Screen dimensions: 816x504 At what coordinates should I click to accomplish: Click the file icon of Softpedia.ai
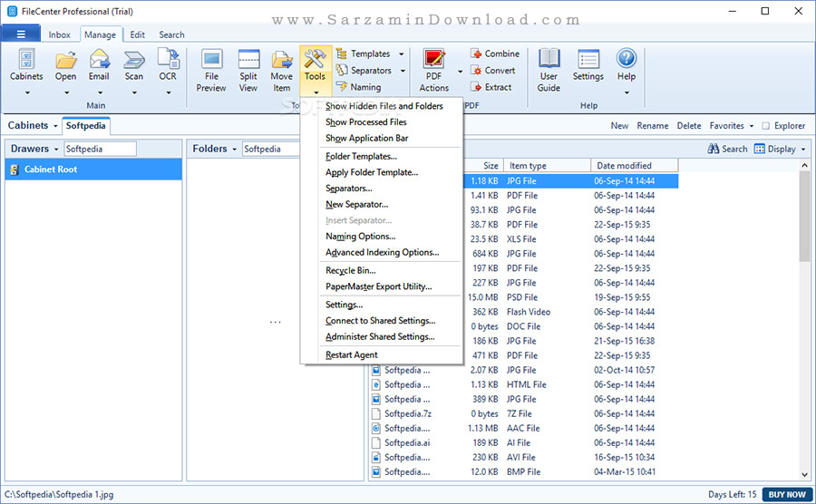tap(376, 443)
